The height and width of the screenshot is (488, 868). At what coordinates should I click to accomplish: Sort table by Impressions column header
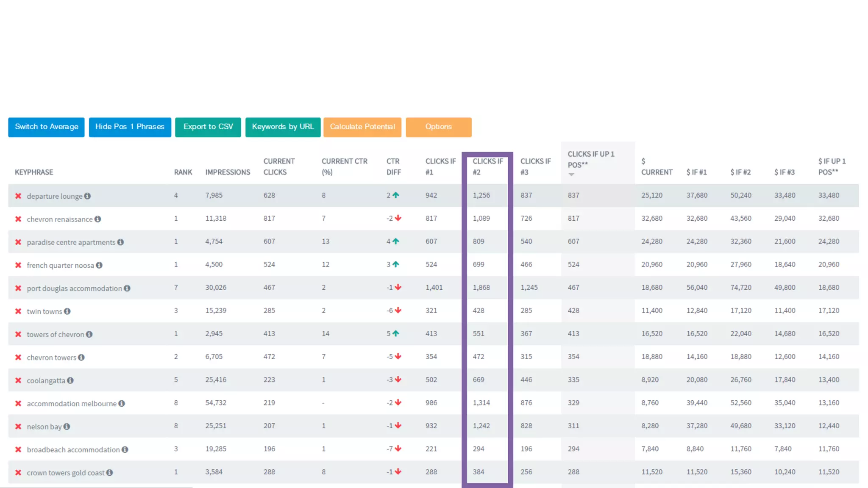pos(228,172)
